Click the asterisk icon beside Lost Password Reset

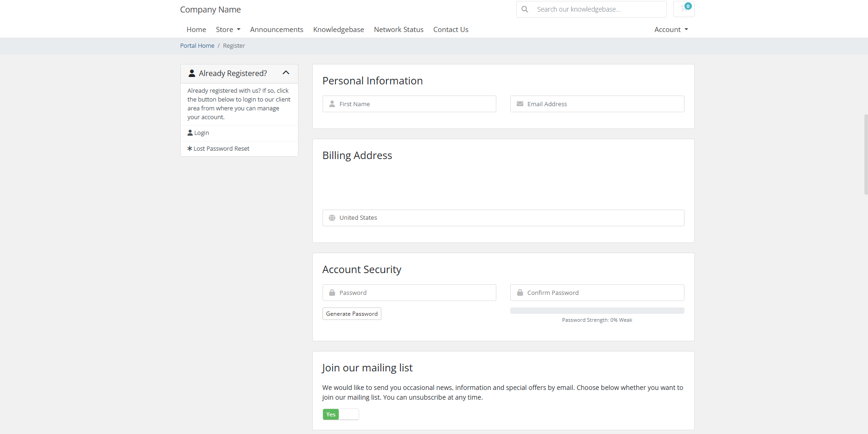point(189,148)
